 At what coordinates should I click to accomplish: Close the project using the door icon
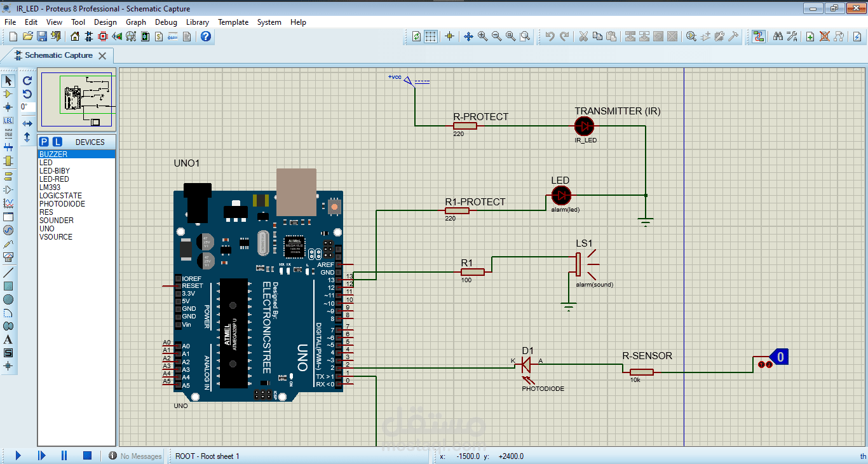(56, 36)
